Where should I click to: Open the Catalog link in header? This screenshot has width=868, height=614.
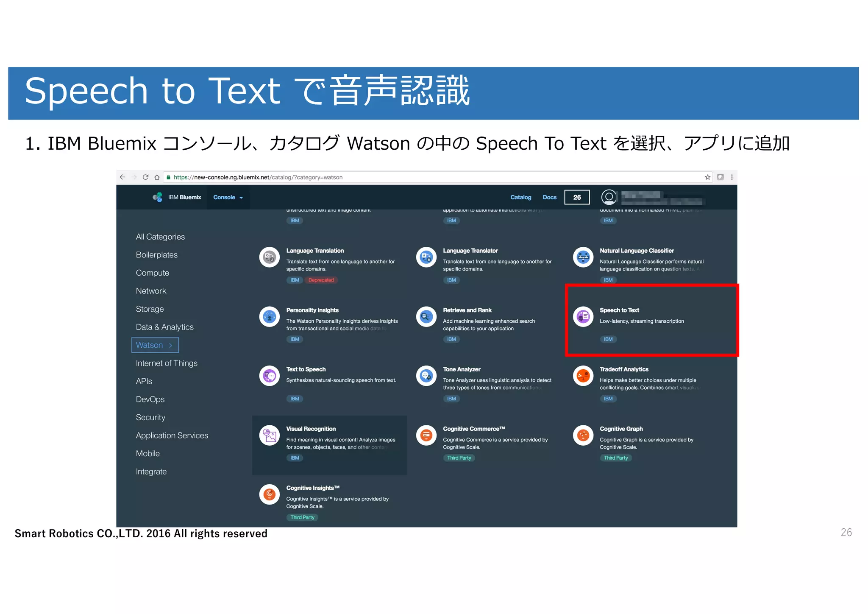click(520, 197)
